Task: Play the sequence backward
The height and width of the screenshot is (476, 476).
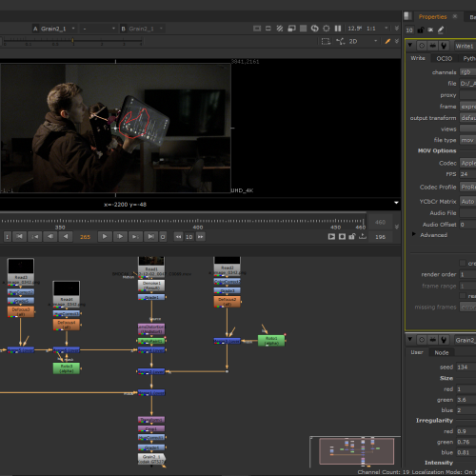Action: pyautogui.click(x=66, y=237)
